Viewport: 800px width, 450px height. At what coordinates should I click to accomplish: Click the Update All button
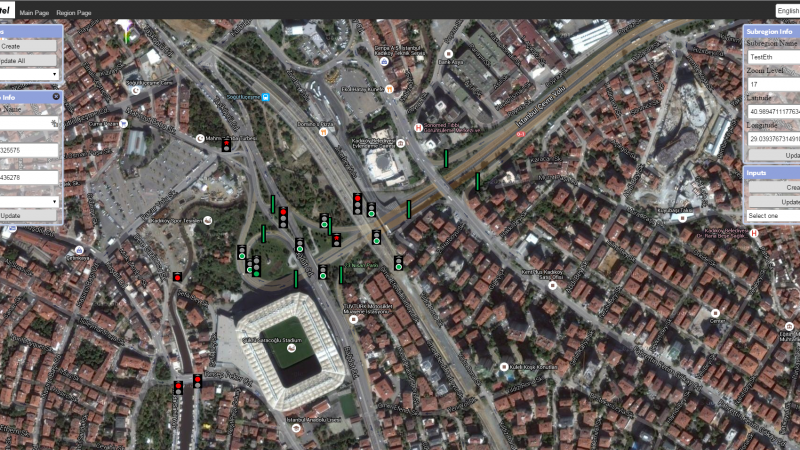(x=28, y=61)
